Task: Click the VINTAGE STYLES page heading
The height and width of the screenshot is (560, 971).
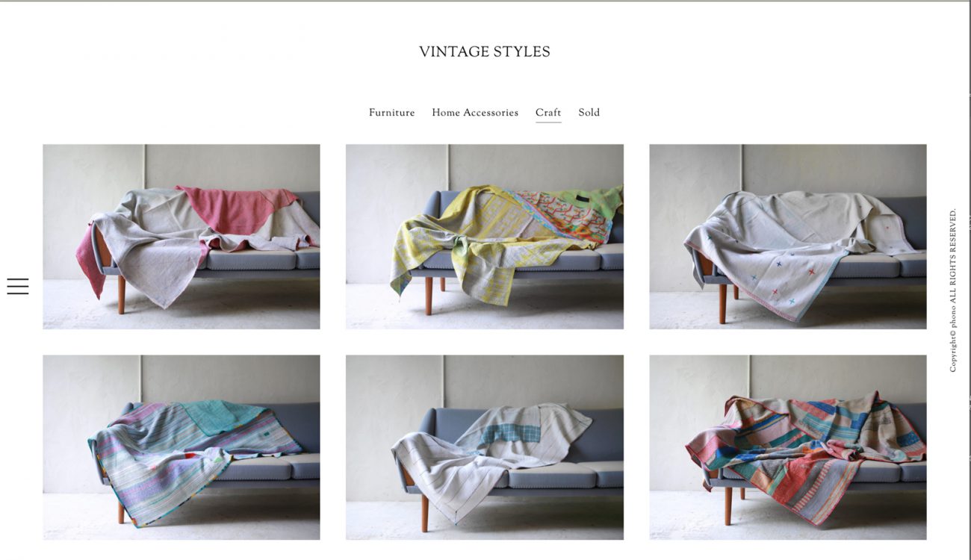Action: tap(485, 52)
